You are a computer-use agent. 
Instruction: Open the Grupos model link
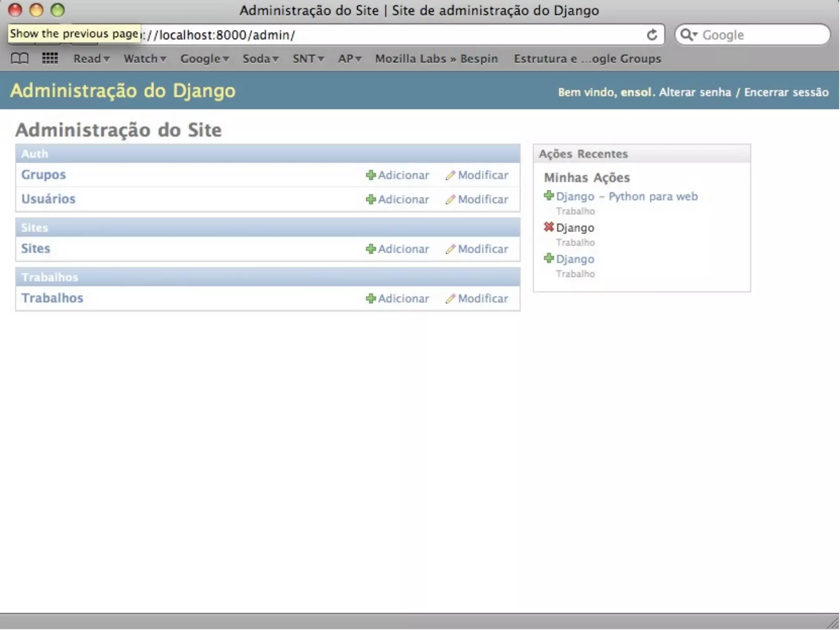pyautogui.click(x=43, y=175)
